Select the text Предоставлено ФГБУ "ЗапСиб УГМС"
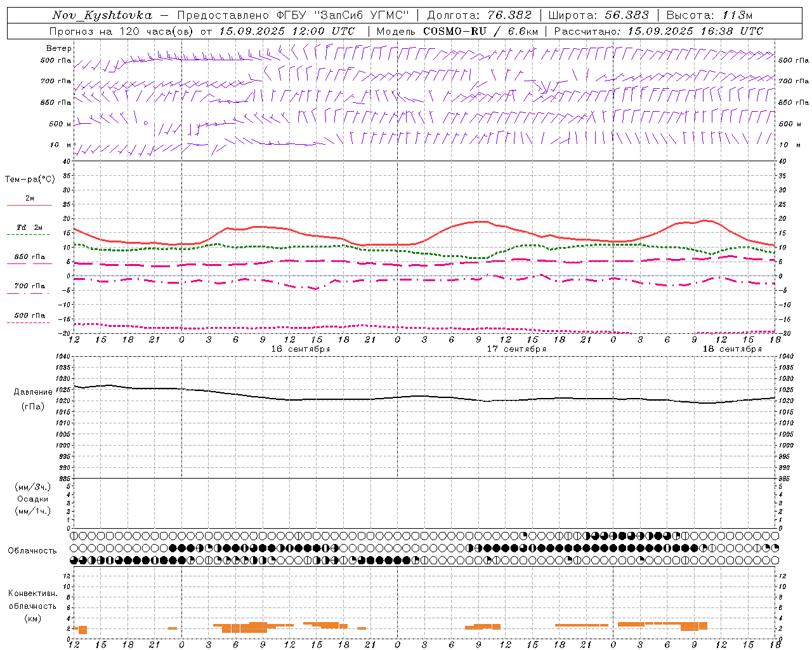 coord(294,15)
